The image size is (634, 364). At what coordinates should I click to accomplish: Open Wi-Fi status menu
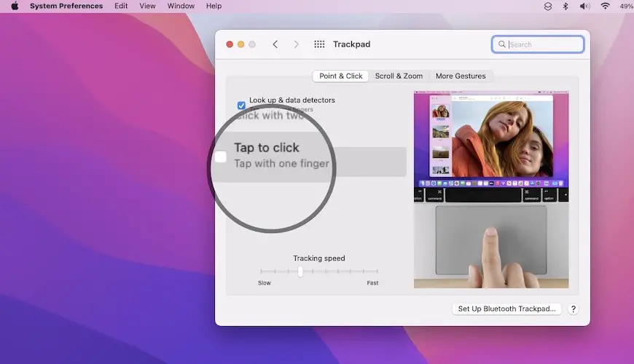605,6
